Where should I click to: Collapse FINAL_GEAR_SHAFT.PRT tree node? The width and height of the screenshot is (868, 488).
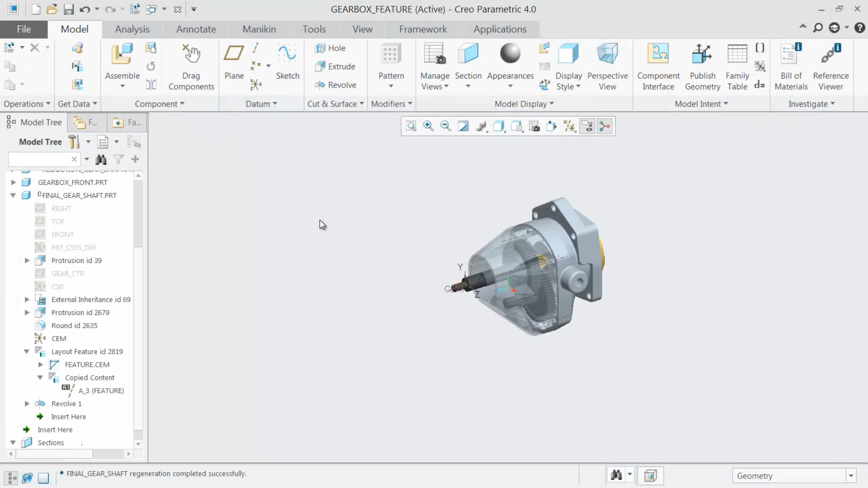13,195
